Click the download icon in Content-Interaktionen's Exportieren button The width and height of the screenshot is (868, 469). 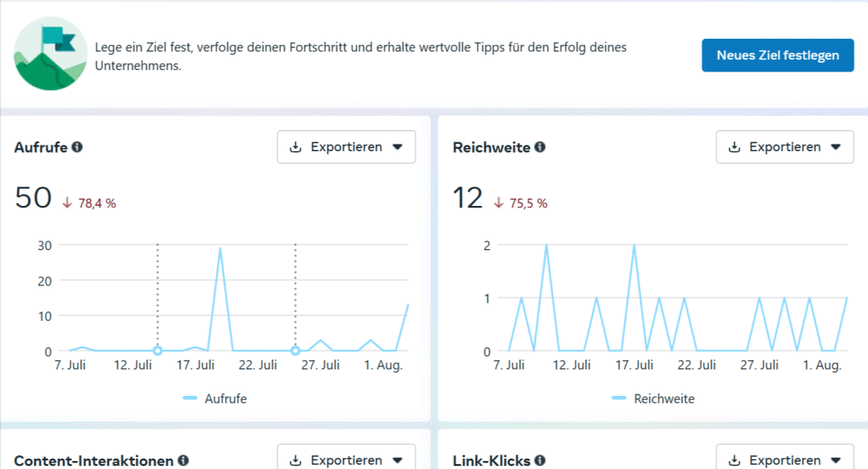click(296, 461)
